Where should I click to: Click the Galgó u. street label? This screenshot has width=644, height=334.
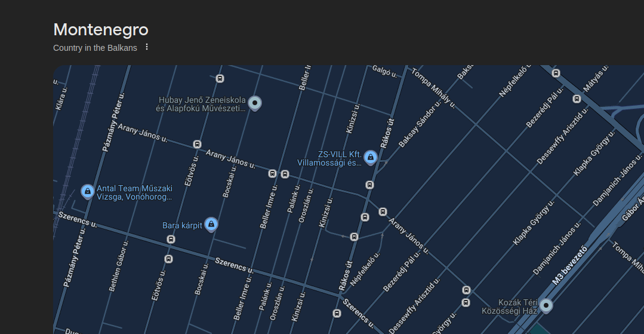pos(384,72)
